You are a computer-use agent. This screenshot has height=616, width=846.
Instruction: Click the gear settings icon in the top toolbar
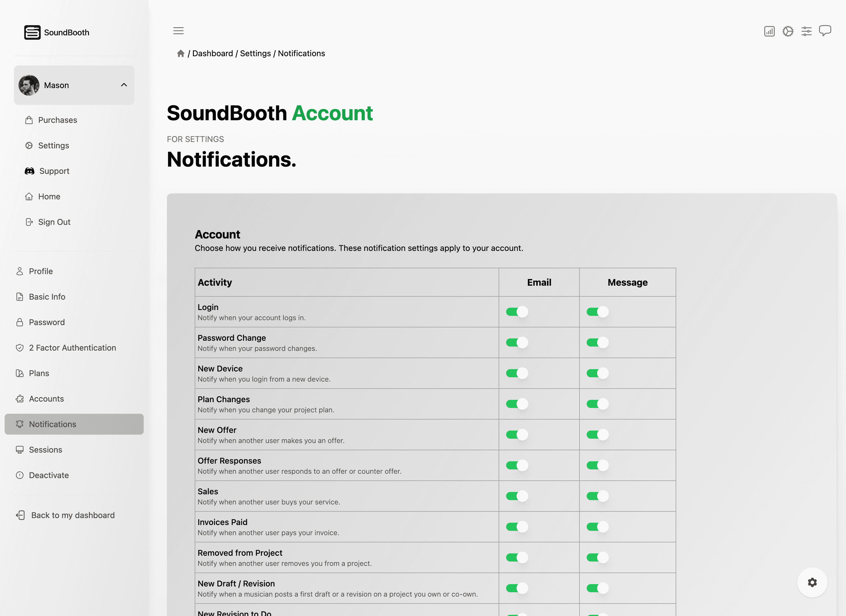[x=788, y=31]
